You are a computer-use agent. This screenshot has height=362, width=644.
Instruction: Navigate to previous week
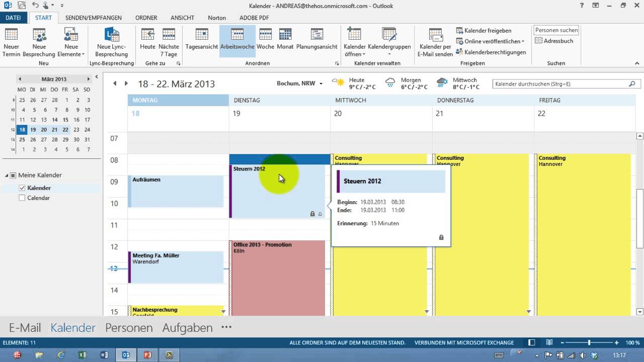(x=115, y=83)
